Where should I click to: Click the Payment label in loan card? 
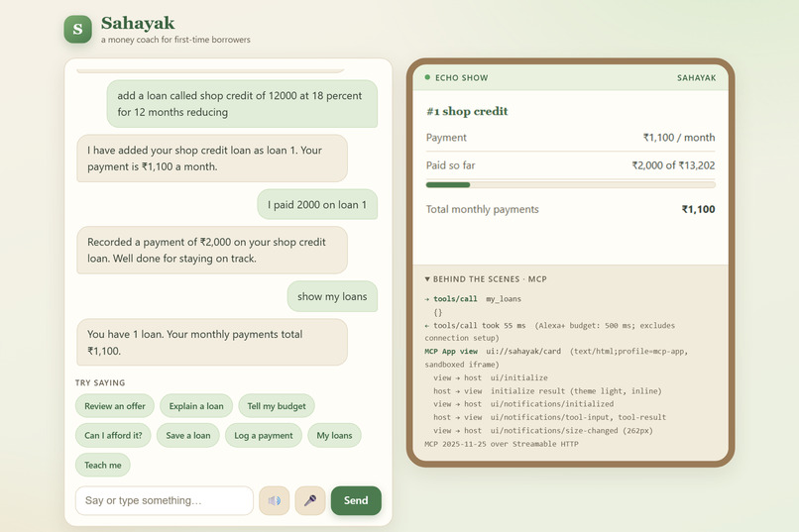click(x=446, y=138)
